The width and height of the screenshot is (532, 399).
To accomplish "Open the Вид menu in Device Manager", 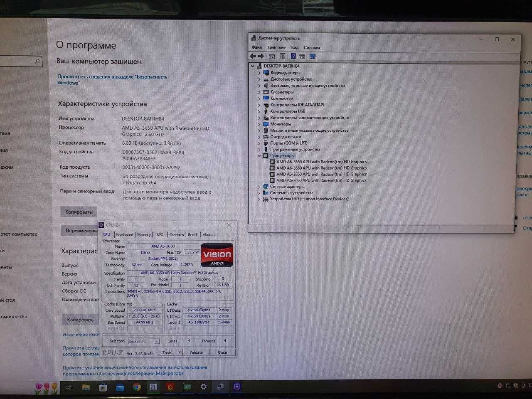I will tap(295, 47).
